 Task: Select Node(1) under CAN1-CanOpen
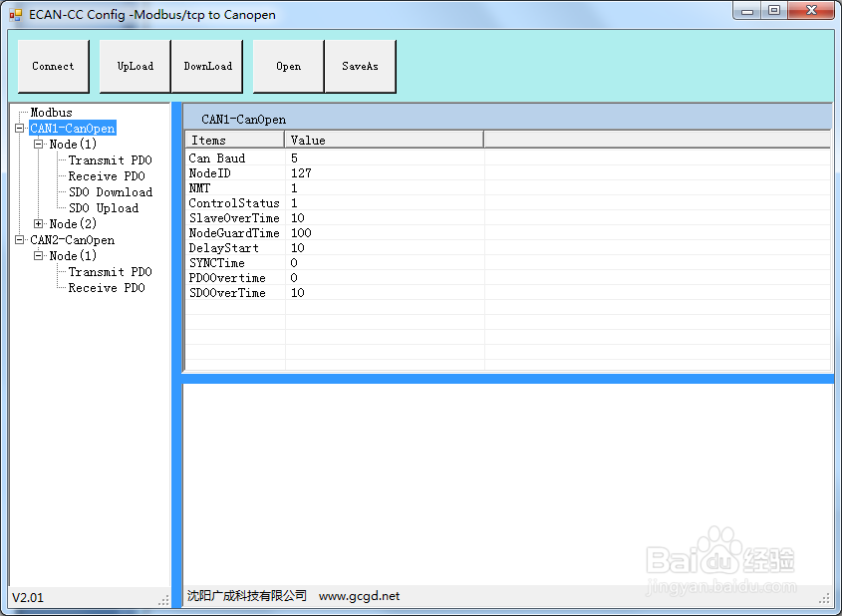[73, 144]
